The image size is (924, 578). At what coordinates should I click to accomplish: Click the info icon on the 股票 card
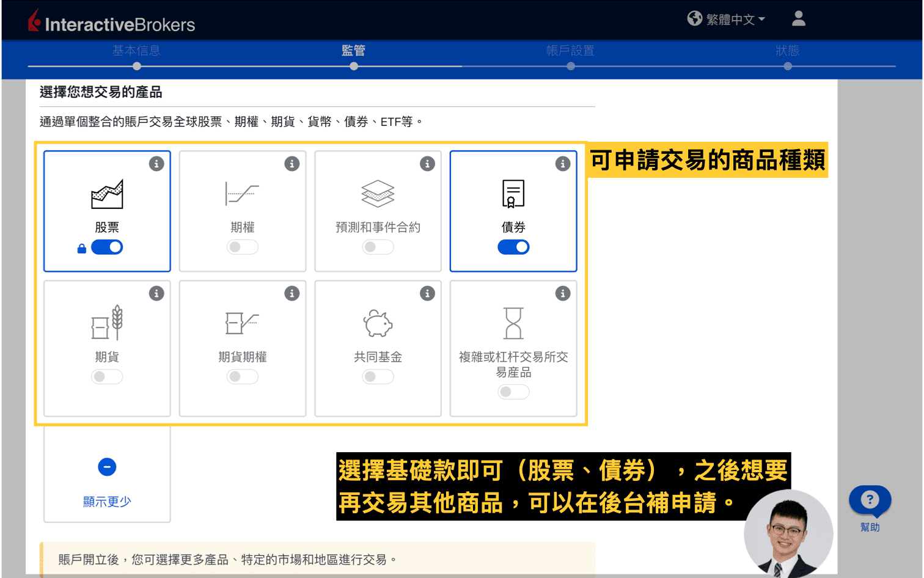tap(156, 164)
